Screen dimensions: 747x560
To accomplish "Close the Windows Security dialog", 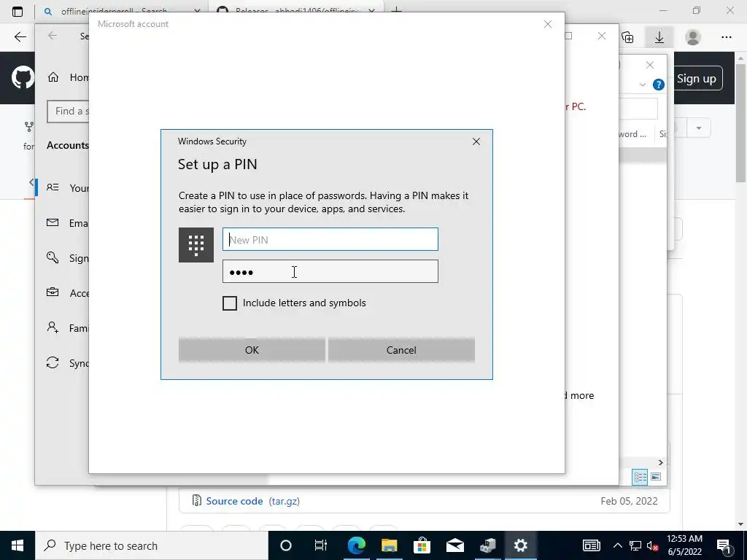I will (x=476, y=141).
